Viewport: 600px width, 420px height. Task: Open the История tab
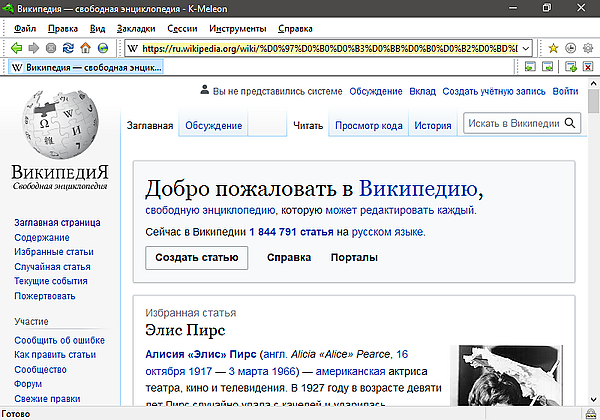(x=433, y=125)
